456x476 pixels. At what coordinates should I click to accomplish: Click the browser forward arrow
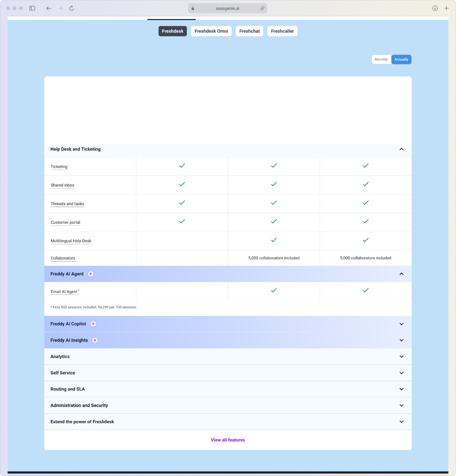click(x=60, y=8)
